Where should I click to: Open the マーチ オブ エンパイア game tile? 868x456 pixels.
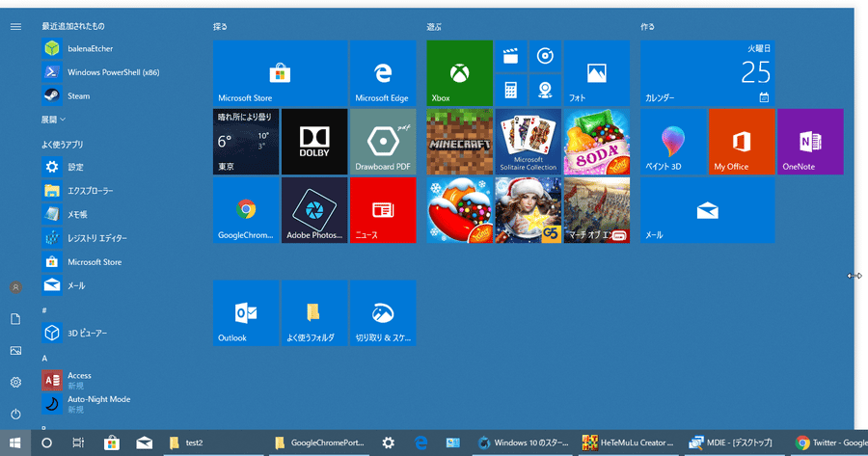tap(597, 210)
